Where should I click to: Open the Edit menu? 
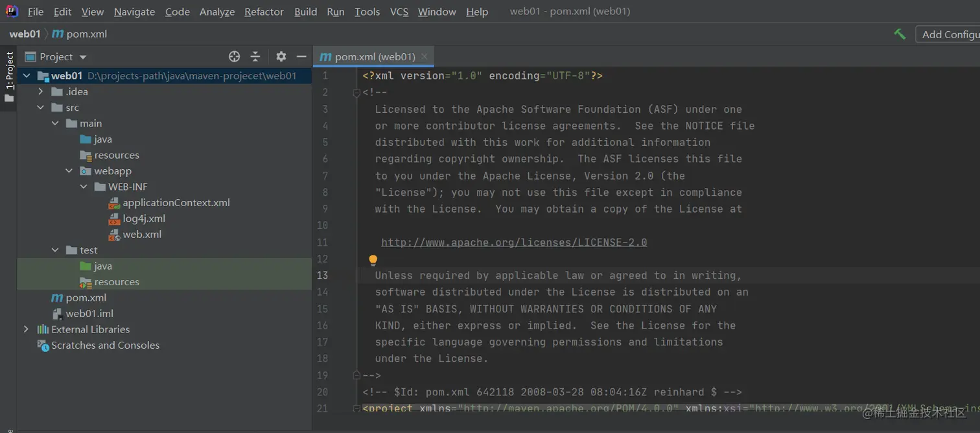point(62,12)
